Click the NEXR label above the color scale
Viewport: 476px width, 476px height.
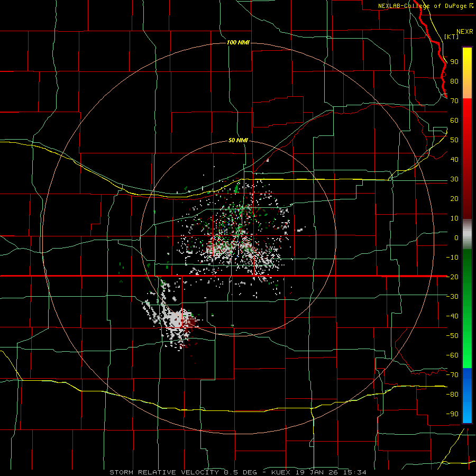(464, 32)
